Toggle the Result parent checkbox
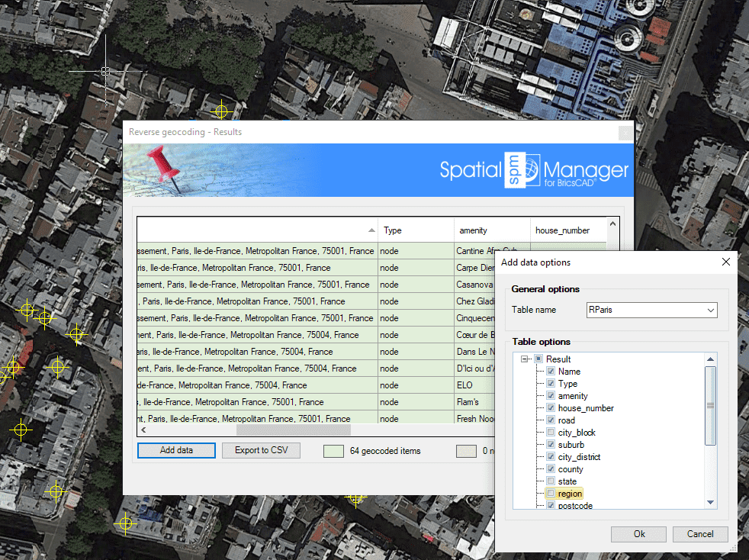This screenshot has width=749, height=560. [538, 359]
